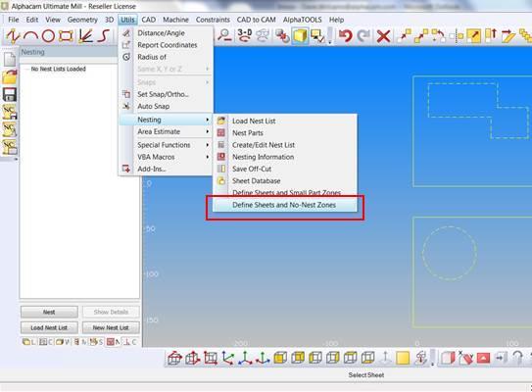The image size is (532, 392).
Task: Open Add-Ins... from the Utils menu
Action: 151,169
